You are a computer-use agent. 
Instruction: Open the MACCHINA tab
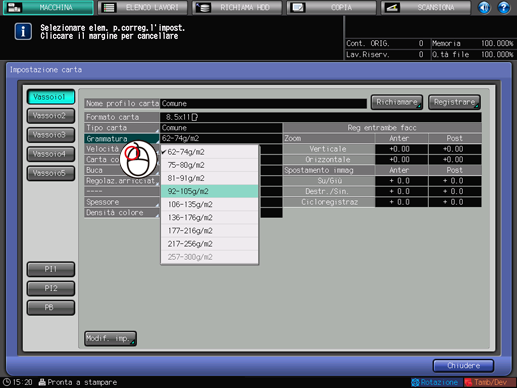(x=48, y=7)
